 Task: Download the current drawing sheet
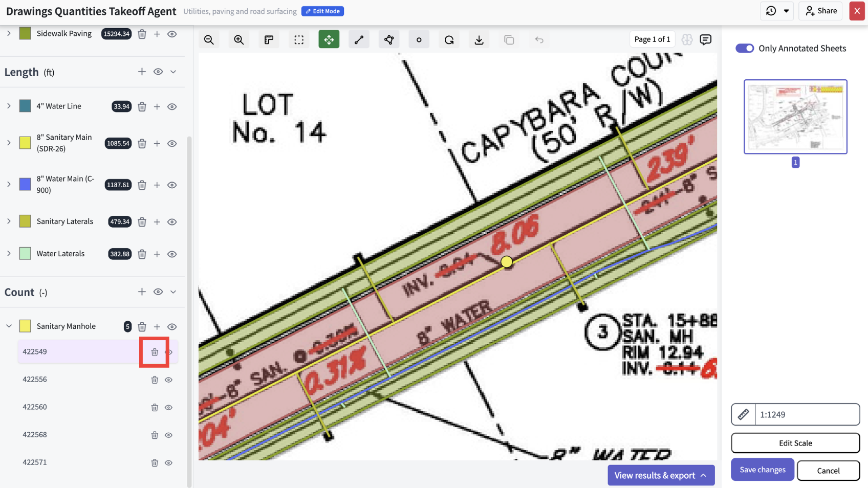479,40
